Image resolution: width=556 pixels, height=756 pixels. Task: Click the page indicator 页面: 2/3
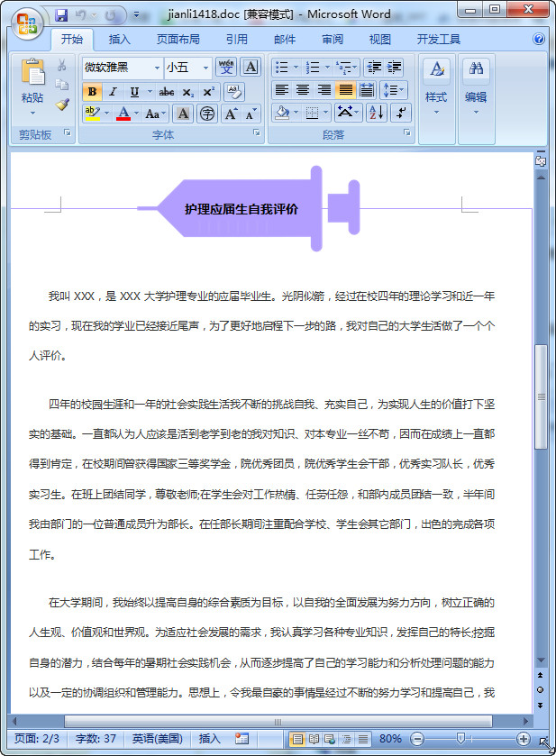click(38, 739)
